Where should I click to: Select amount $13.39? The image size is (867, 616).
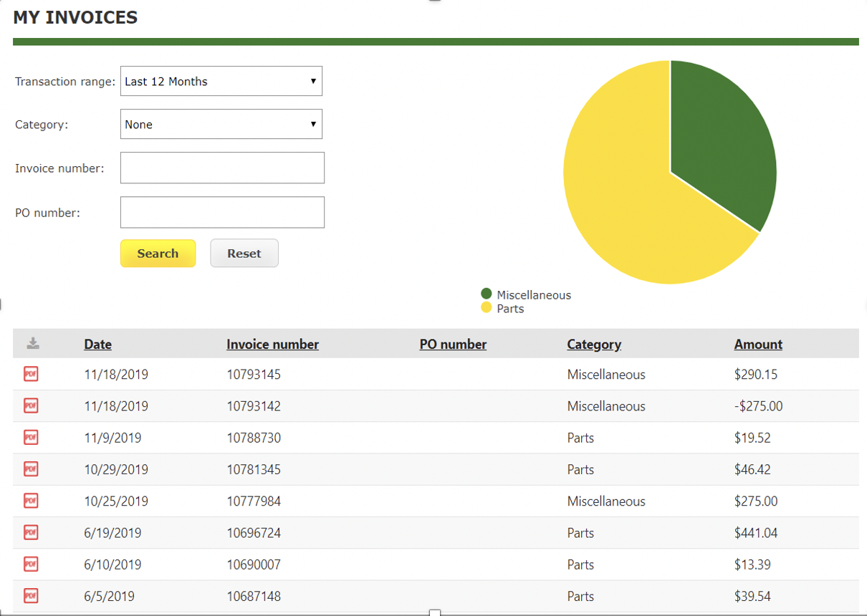752,564
